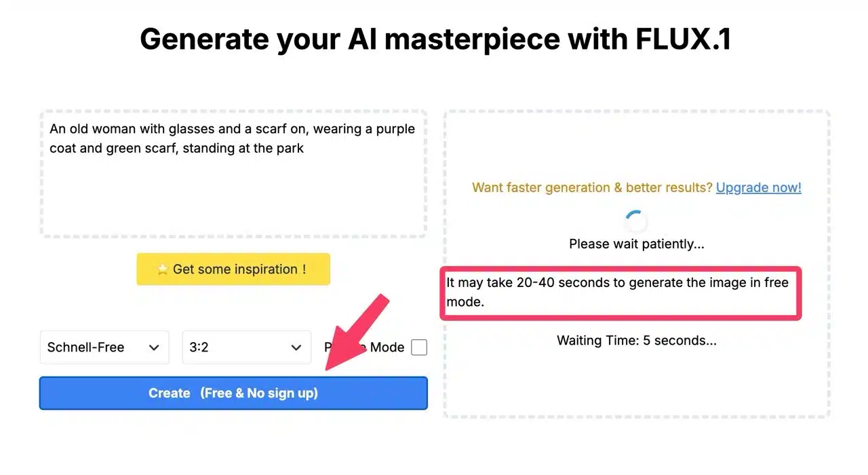Click the 'Please wait patiently' message
Image resolution: width=868 pixels, height=475 pixels.
[x=636, y=244]
